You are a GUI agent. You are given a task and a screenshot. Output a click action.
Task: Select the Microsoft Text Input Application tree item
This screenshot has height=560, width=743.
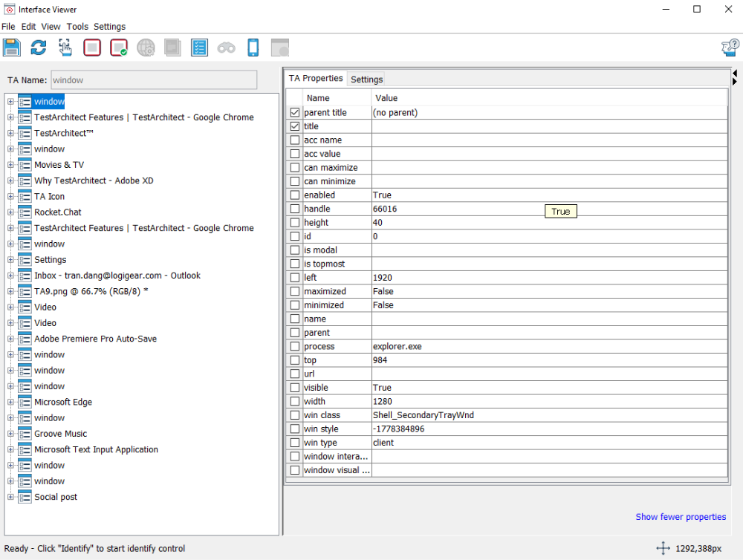(96, 449)
